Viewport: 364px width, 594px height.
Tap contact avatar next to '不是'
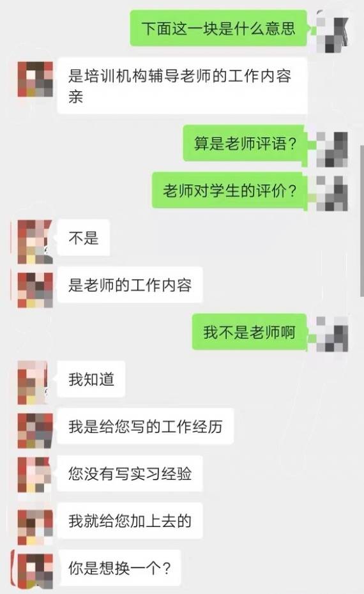pos(35,241)
